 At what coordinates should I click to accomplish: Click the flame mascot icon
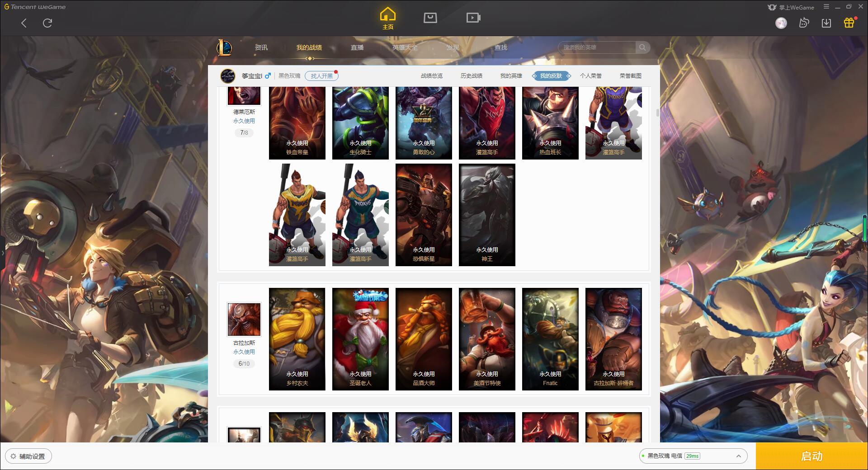pos(804,23)
